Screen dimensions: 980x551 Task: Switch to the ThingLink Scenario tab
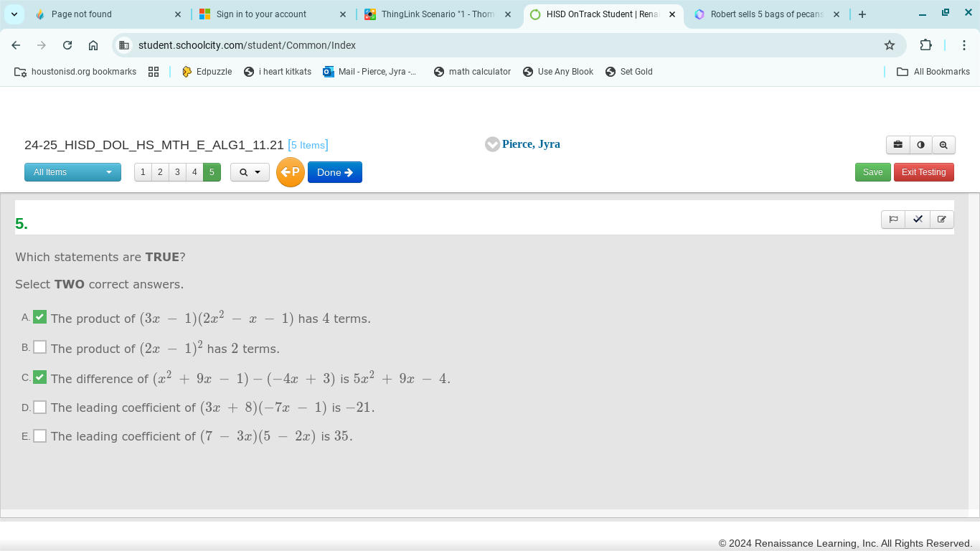(438, 14)
